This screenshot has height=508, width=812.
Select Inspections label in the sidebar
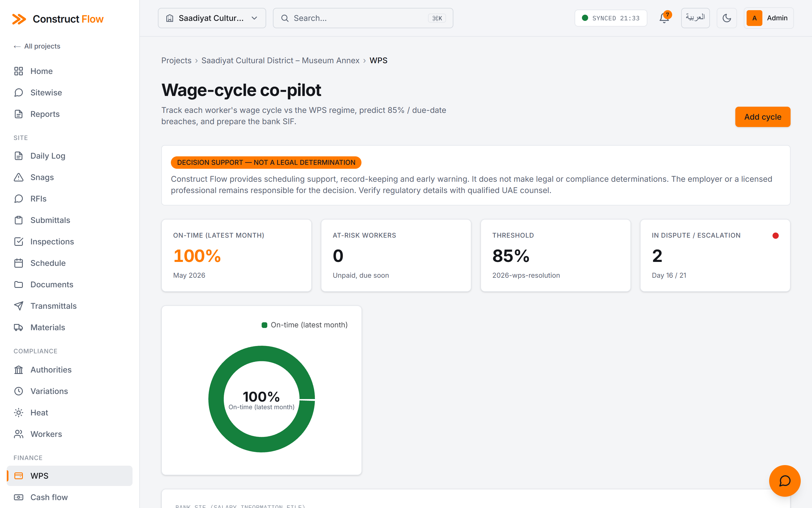tap(52, 242)
